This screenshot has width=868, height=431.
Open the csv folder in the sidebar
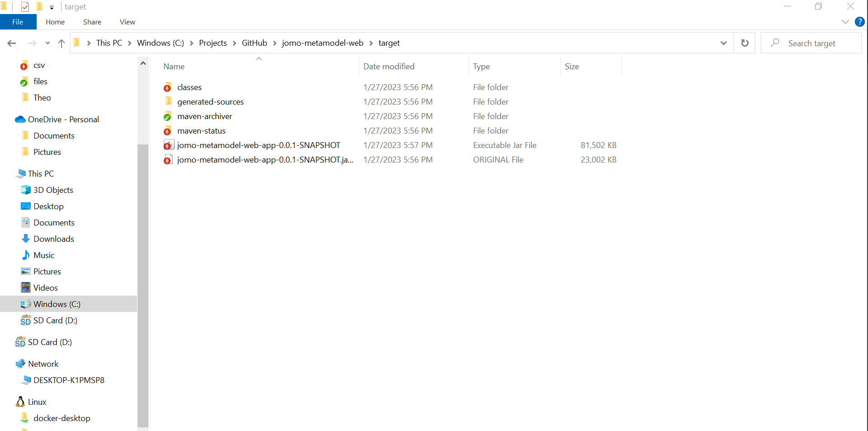[39, 65]
